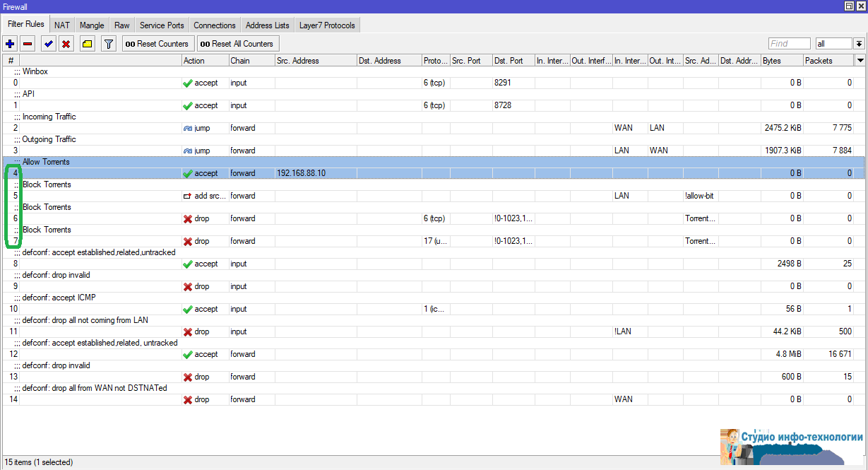The height and width of the screenshot is (470, 868).
Task: Click the red minus remove rule icon
Action: [28, 44]
